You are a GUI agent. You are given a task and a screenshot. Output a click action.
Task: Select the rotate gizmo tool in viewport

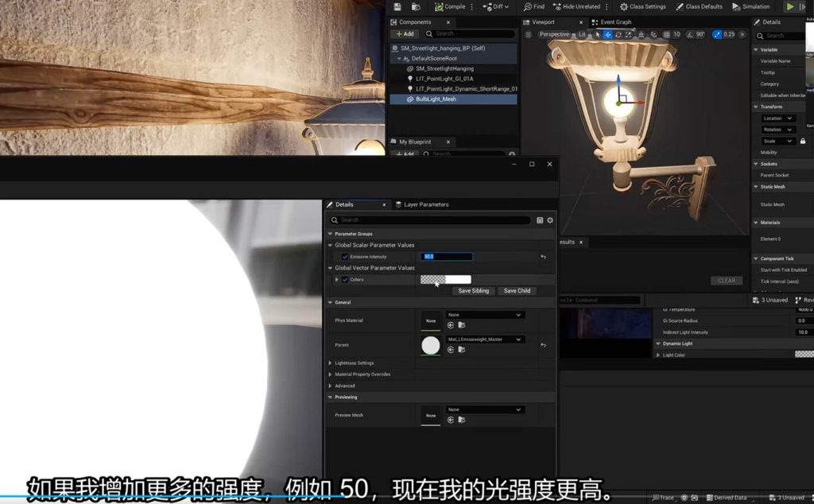pos(618,34)
